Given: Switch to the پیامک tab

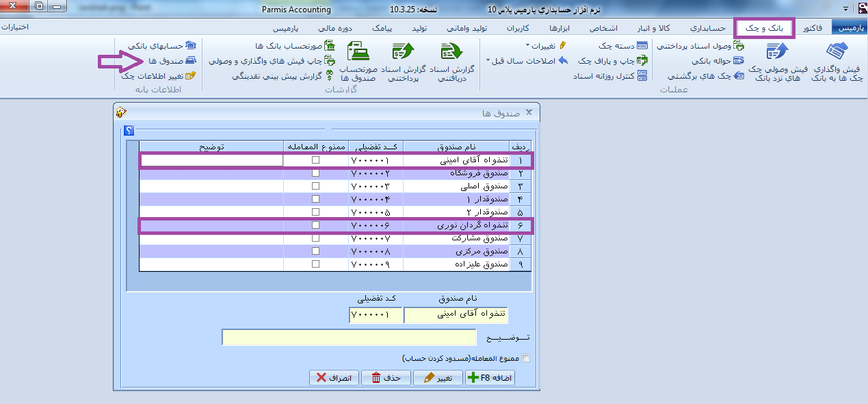Looking at the screenshot, I should [382, 28].
